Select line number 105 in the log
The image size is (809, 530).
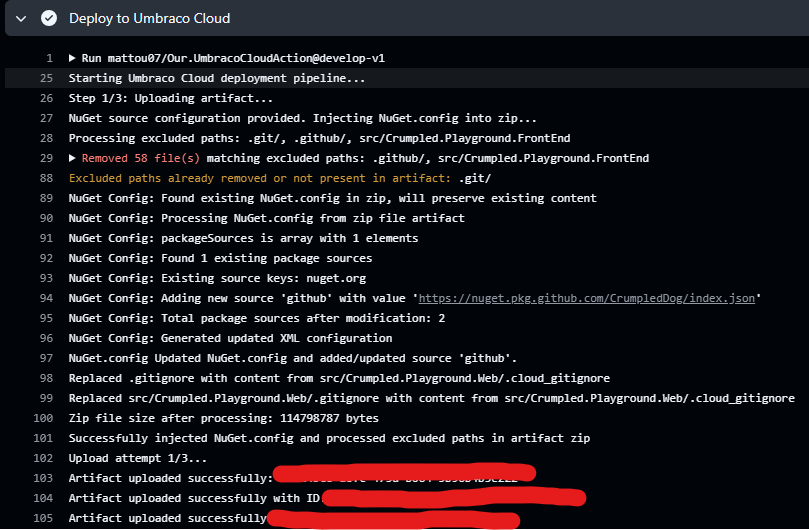(42, 518)
